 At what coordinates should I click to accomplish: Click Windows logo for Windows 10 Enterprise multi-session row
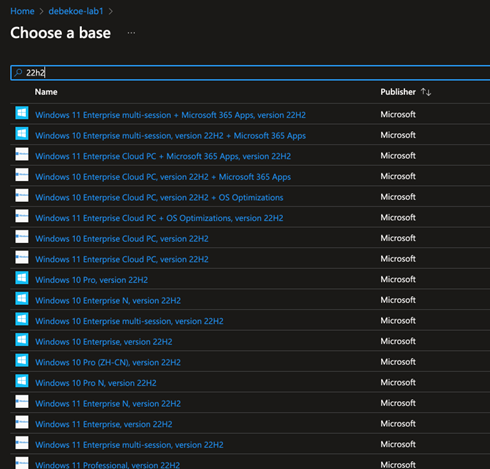click(x=22, y=319)
